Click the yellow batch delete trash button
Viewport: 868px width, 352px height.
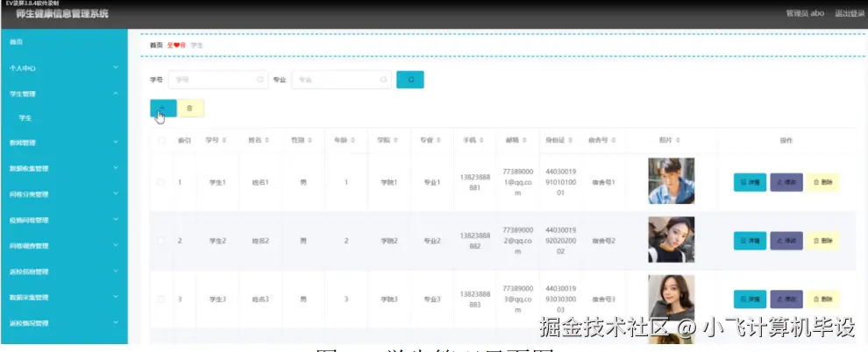190,109
